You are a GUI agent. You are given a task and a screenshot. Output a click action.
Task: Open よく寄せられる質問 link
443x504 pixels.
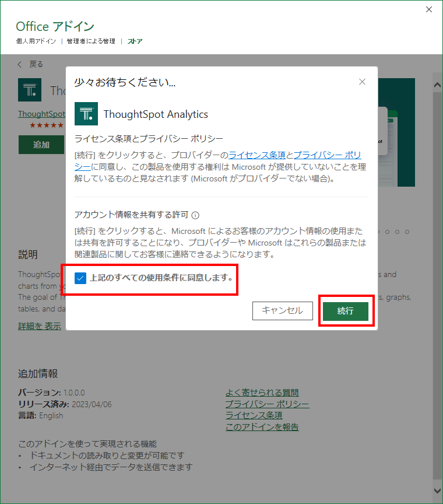(262, 393)
